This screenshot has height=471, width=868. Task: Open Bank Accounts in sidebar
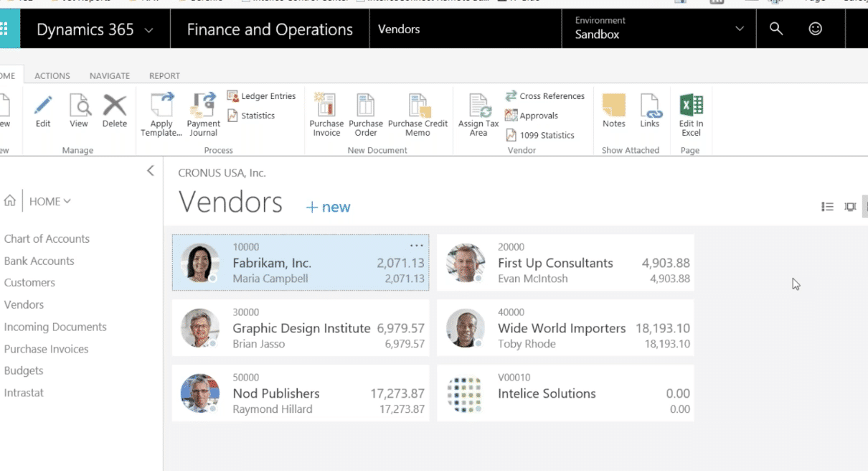(39, 261)
